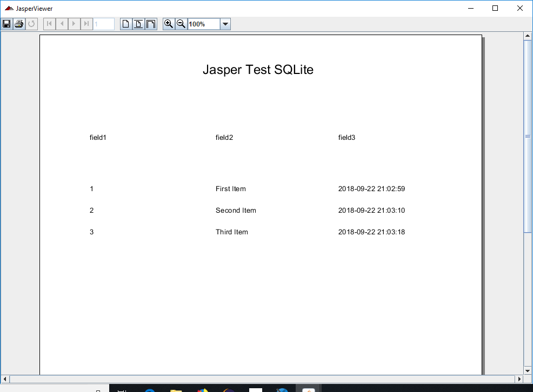Screen dimensions: 533x392
Task: Click the 'field1' column header
Action: click(98, 138)
